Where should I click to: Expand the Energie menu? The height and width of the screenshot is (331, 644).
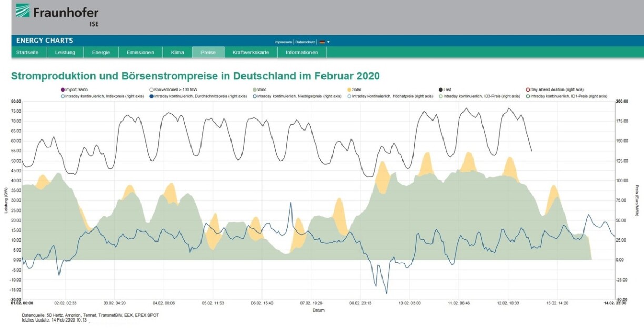(101, 53)
